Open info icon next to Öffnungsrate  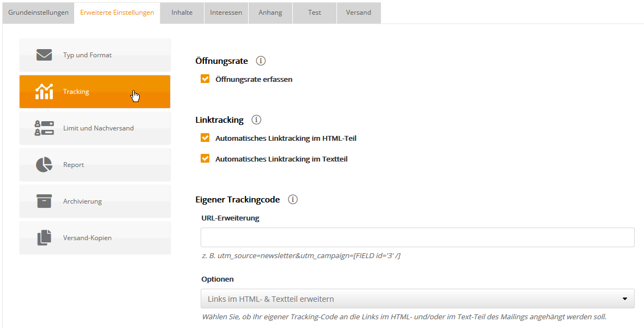click(x=261, y=61)
